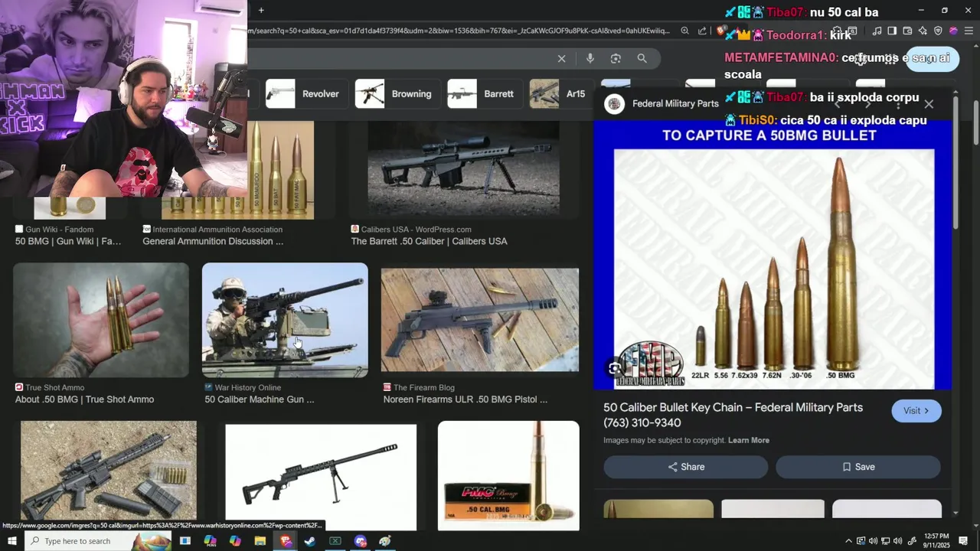Viewport: 980px width, 551px height.
Task: Open Brave Shields lion icon
Action: (720, 31)
